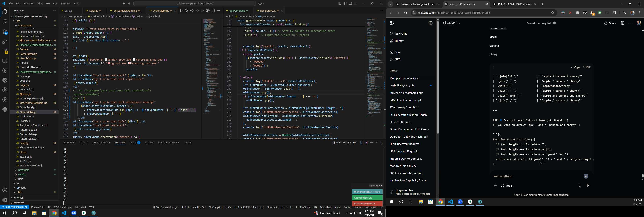Copy the message using Copy button
This screenshot has height=217, width=644.
575,68
